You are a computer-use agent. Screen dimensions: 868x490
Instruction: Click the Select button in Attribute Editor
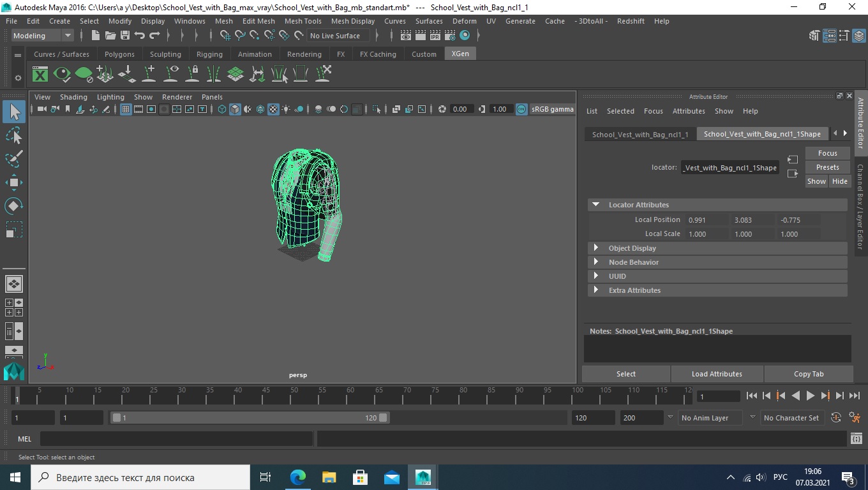[x=625, y=374]
